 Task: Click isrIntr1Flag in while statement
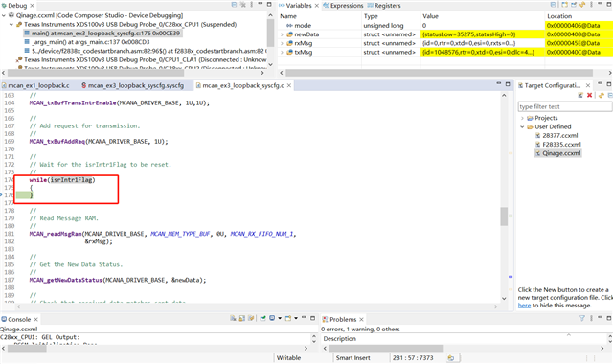click(x=72, y=180)
